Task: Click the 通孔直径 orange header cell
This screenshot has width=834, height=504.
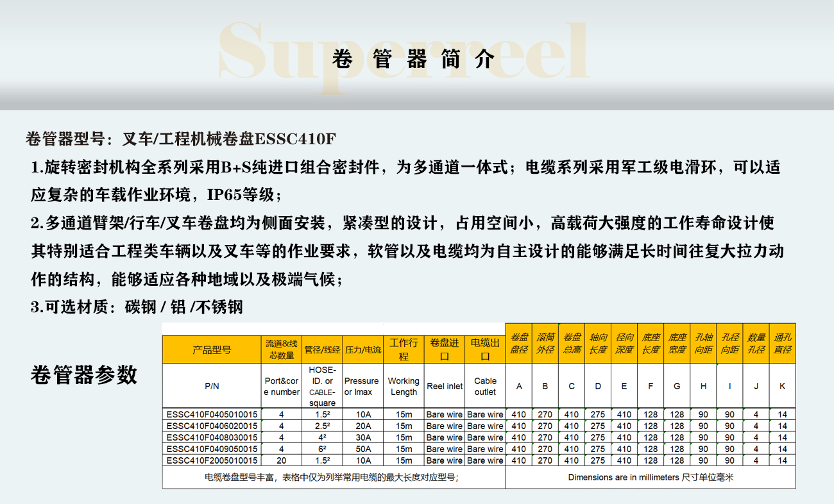Action: coord(782,344)
